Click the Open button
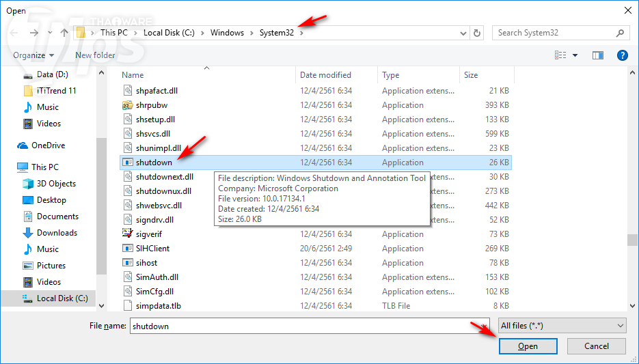The height and width of the screenshot is (364, 639). point(528,346)
